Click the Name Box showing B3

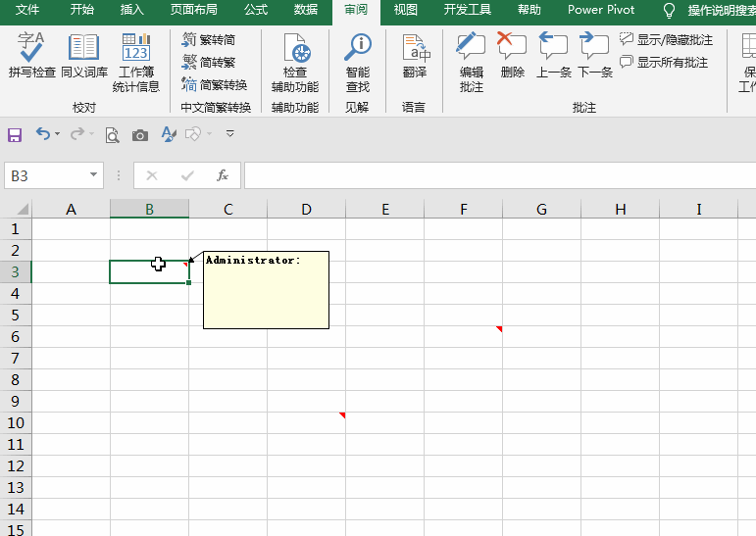click(46, 175)
